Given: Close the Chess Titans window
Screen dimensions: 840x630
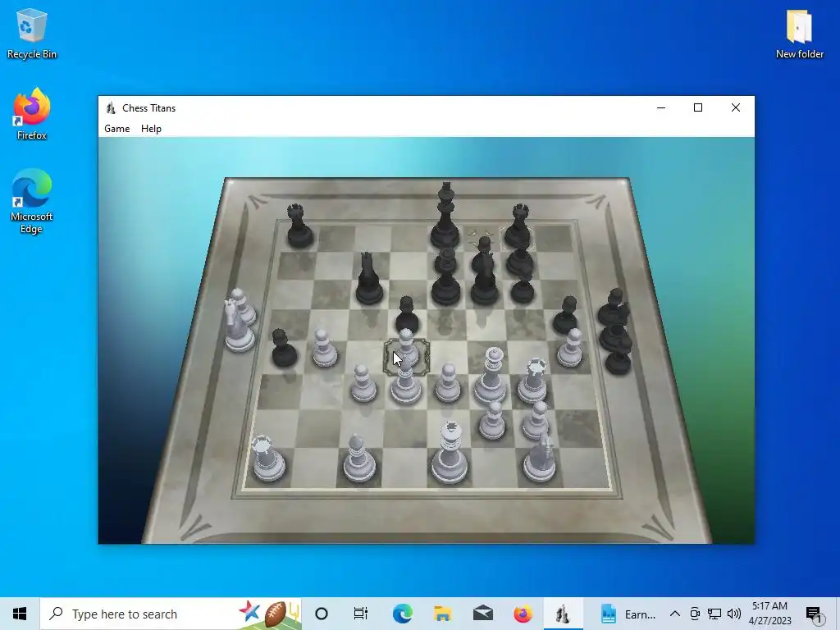Looking at the screenshot, I should [x=736, y=107].
